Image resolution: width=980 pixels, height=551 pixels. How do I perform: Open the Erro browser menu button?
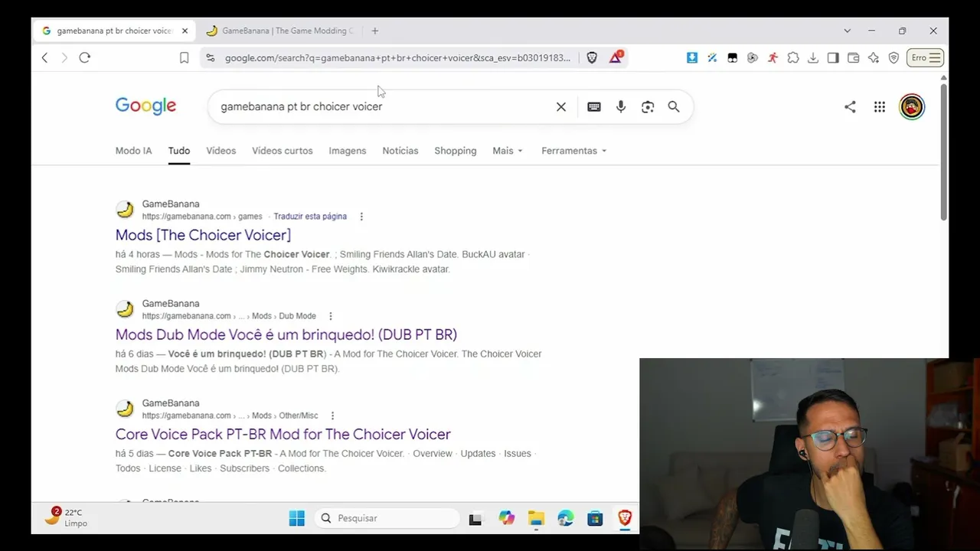[925, 57]
